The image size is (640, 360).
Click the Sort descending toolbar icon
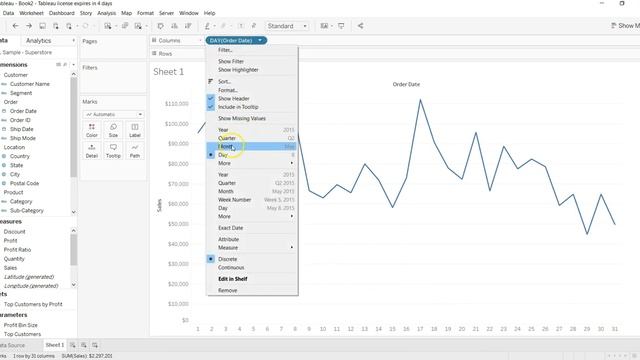[188, 26]
